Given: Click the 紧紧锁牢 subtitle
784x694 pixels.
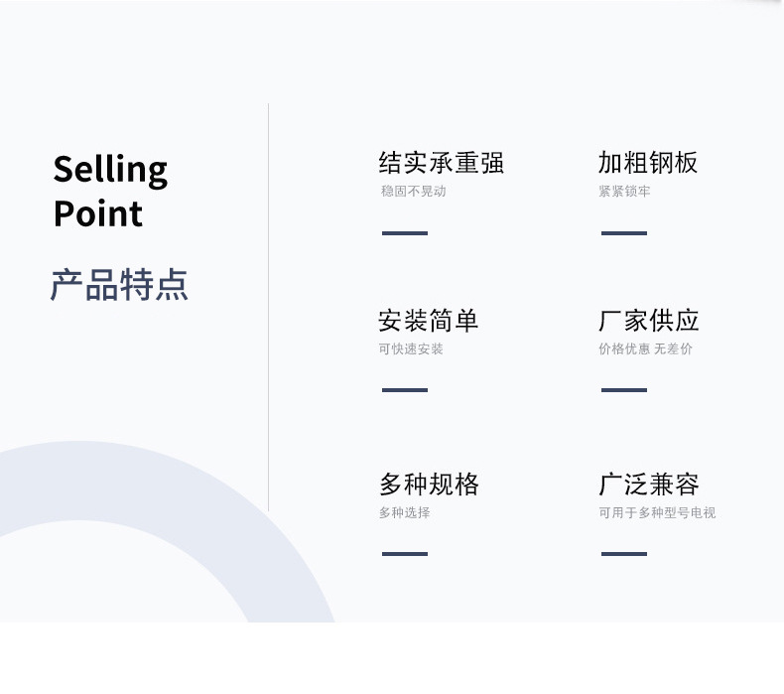Looking at the screenshot, I should (624, 192).
